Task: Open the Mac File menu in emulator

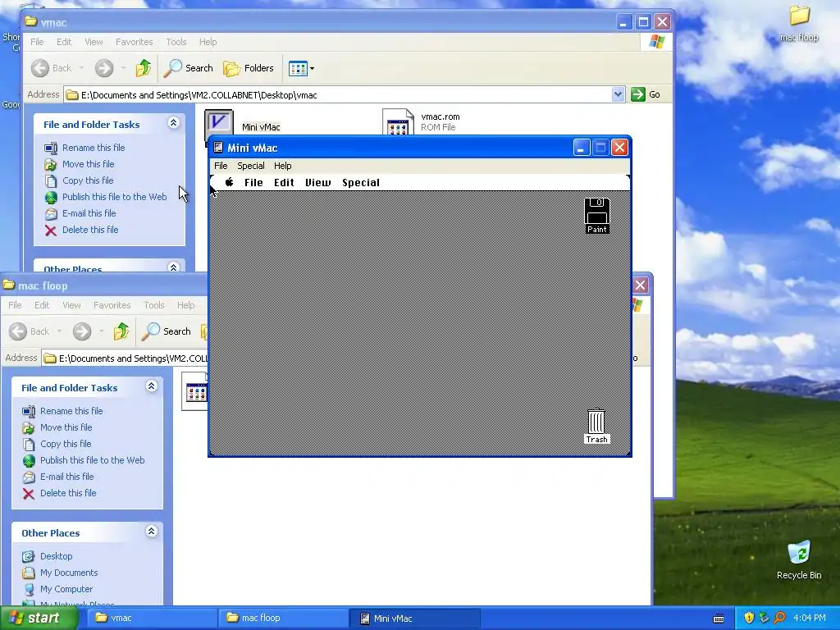Action: (x=253, y=183)
